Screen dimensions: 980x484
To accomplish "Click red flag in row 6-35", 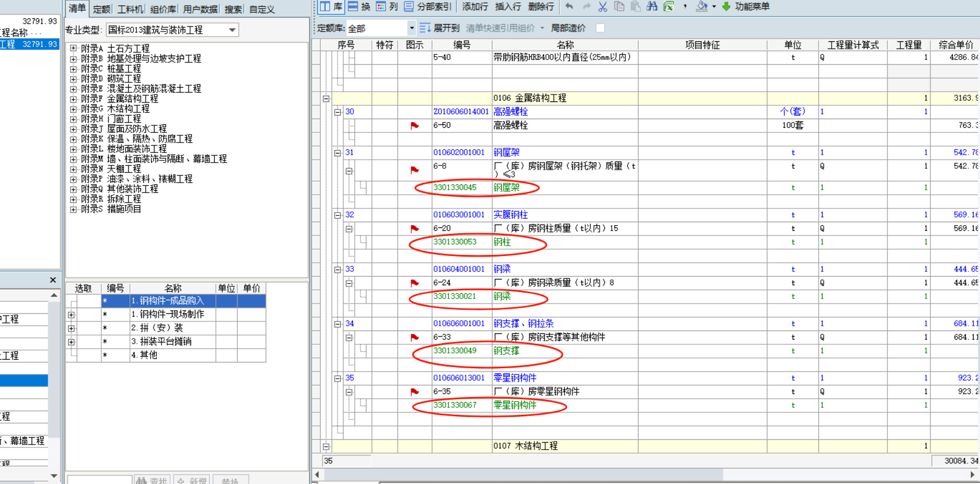I will (415, 392).
